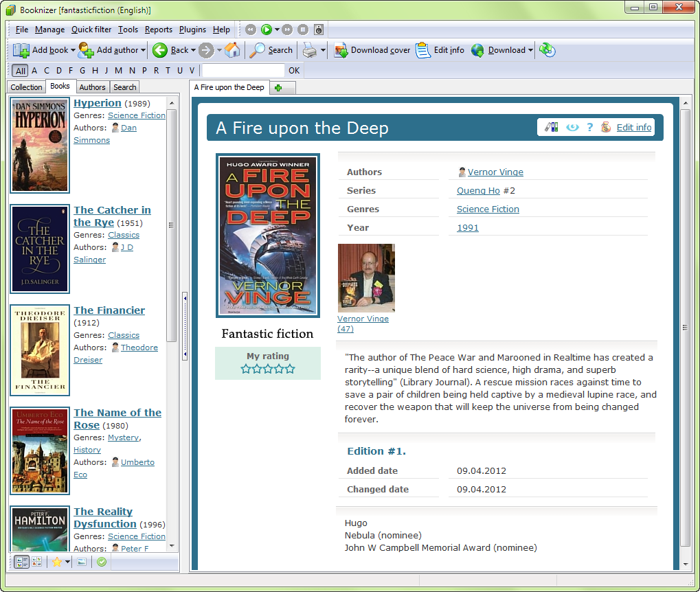Open the 1991 year link
This screenshot has height=592, width=700.
(x=467, y=228)
